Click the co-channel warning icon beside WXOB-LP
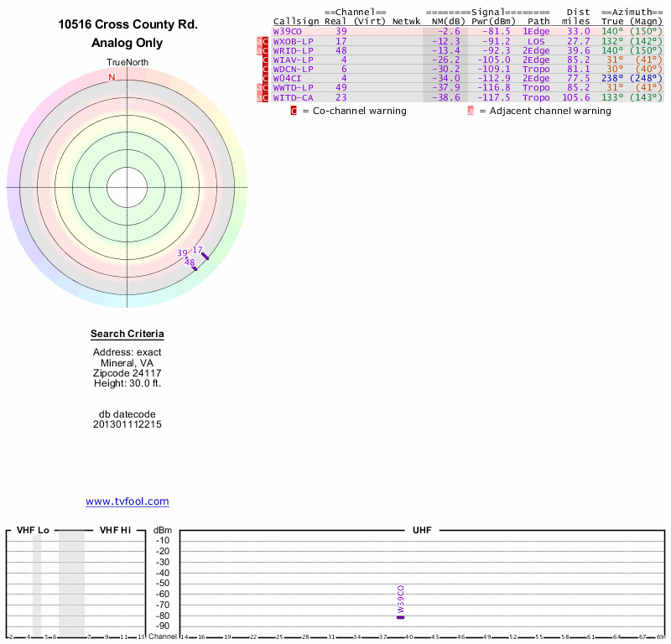The height and width of the screenshot is (644, 671). [266, 41]
